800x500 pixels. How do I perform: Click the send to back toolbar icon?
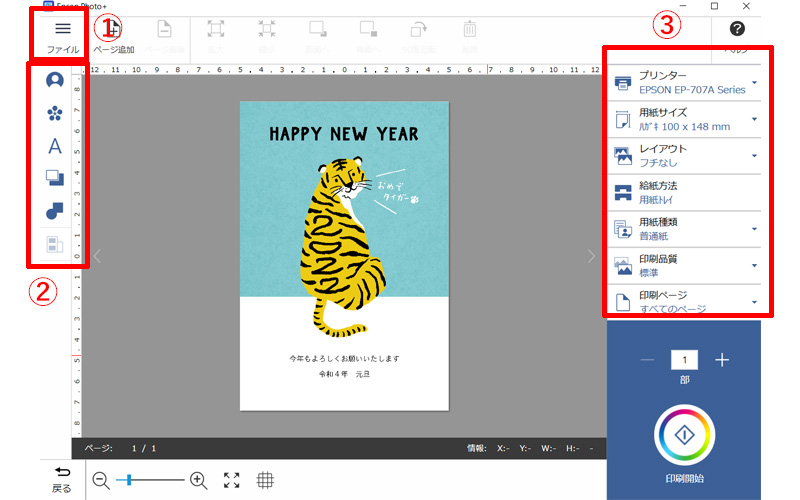pyautogui.click(x=368, y=29)
